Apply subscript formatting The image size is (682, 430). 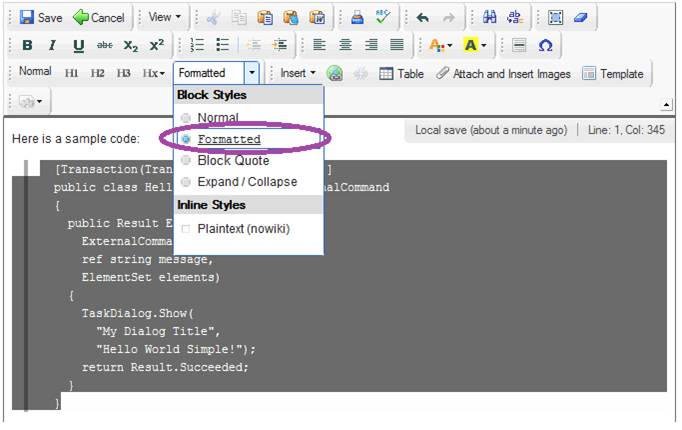click(x=130, y=45)
